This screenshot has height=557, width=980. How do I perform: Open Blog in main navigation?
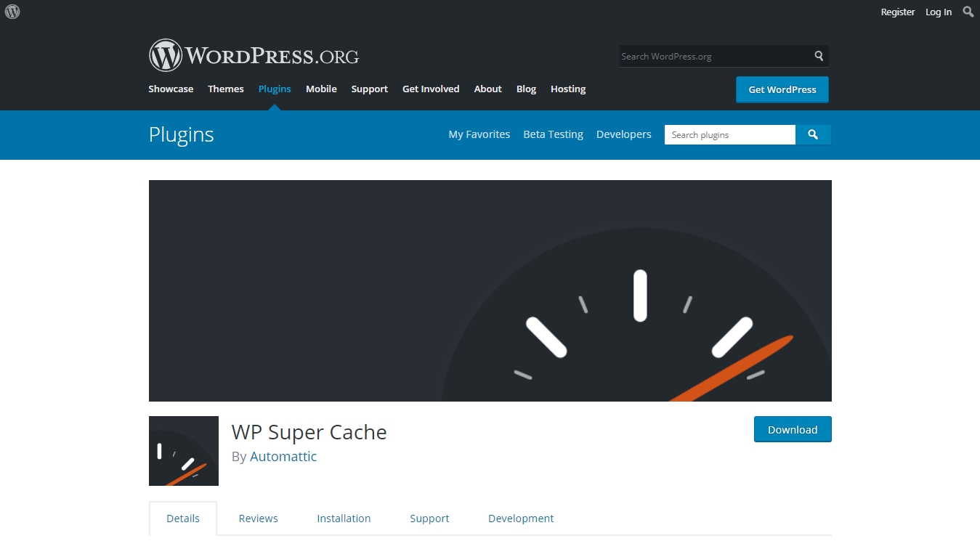tap(527, 89)
